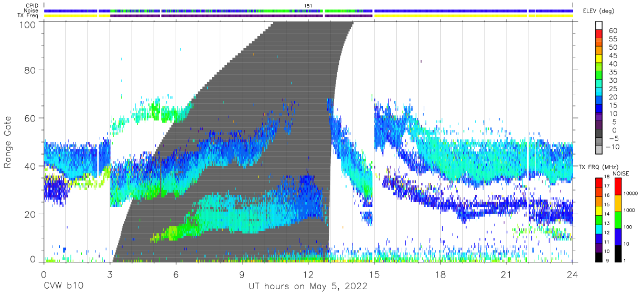Click the y-axis tick label '60'
This screenshot has width=644, height=297.
point(31,118)
